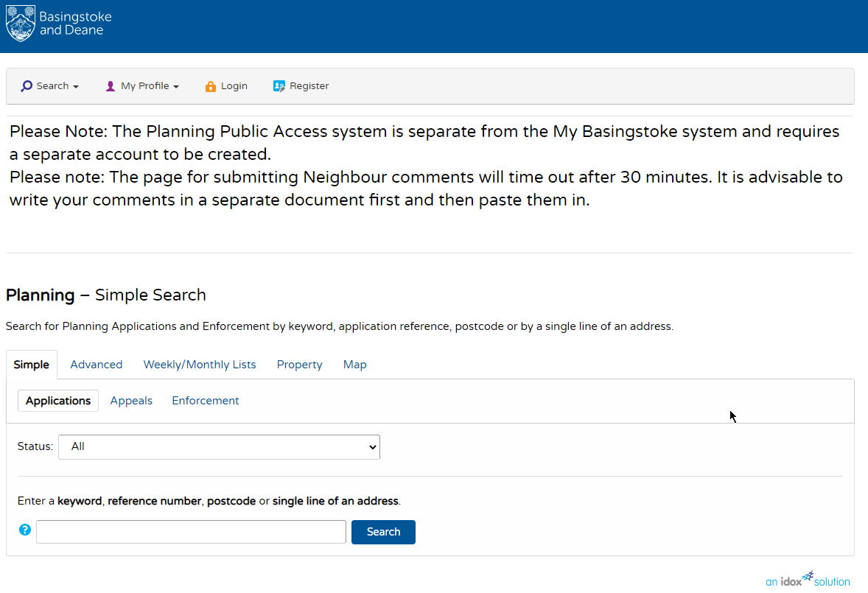Expand the My Profile dropdown menu
This screenshot has width=868, height=593.
[x=142, y=86]
